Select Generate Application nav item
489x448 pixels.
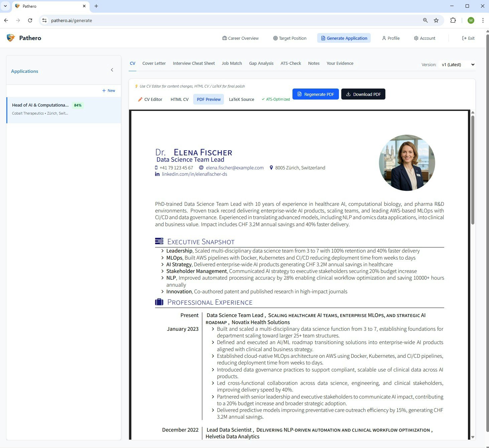coord(344,38)
